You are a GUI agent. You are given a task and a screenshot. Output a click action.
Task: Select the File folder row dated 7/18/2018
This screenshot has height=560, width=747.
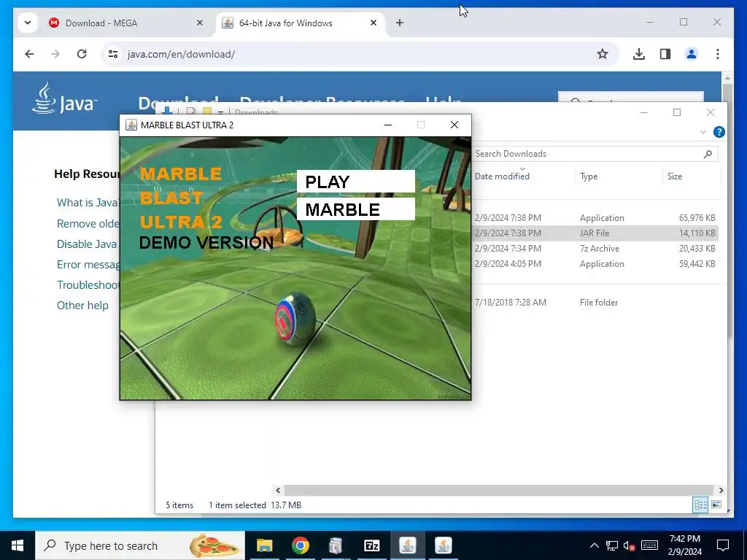pyautogui.click(x=595, y=303)
